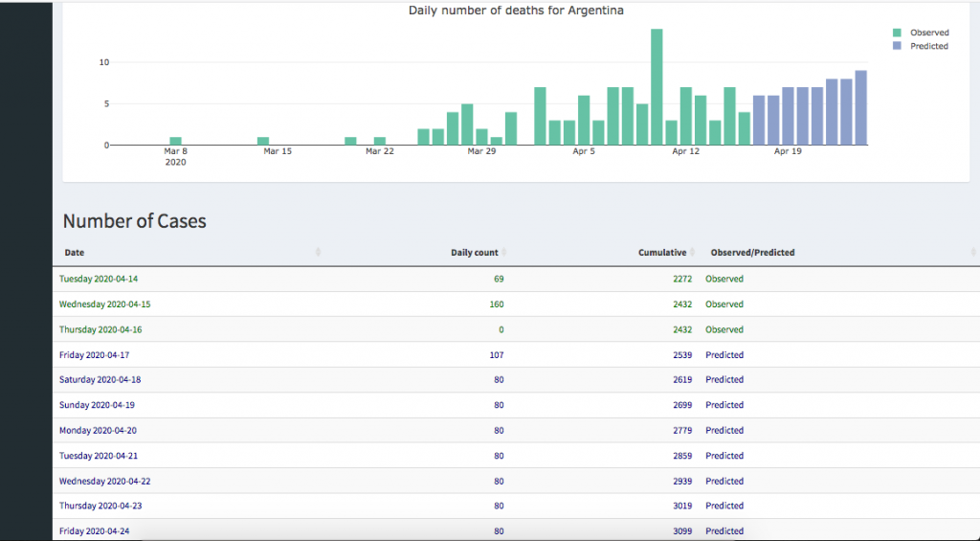Toggle Predicted series in chart legend
Screen dimensions: 980x541
click(928, 46)
